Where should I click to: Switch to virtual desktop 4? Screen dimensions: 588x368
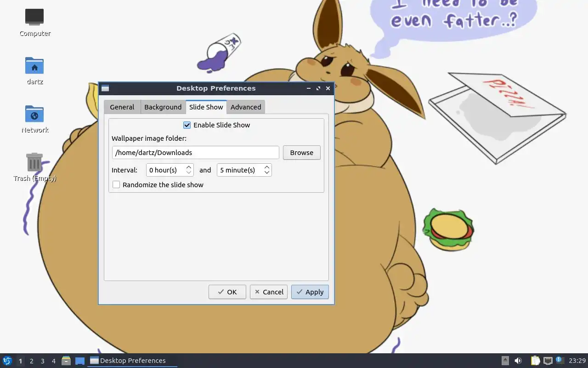(53, 361)
